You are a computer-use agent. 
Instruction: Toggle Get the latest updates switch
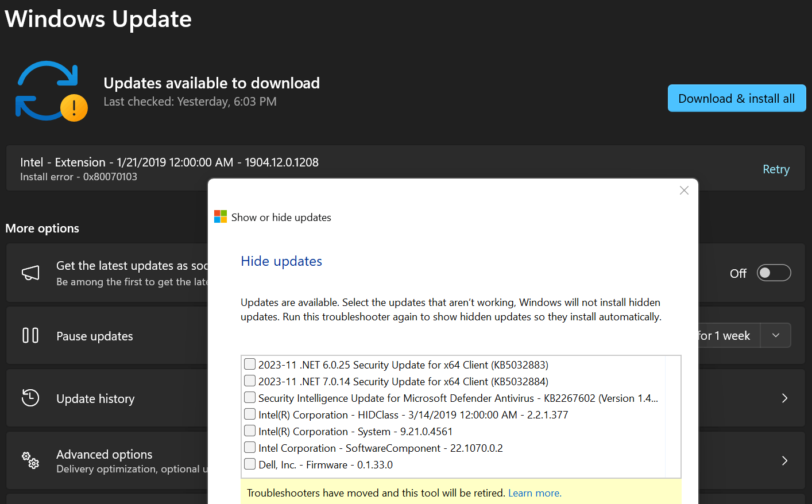(774, 273)
